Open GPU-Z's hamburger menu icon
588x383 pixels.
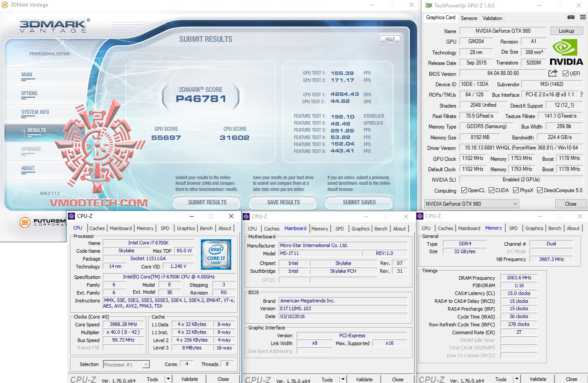(583, 17)
